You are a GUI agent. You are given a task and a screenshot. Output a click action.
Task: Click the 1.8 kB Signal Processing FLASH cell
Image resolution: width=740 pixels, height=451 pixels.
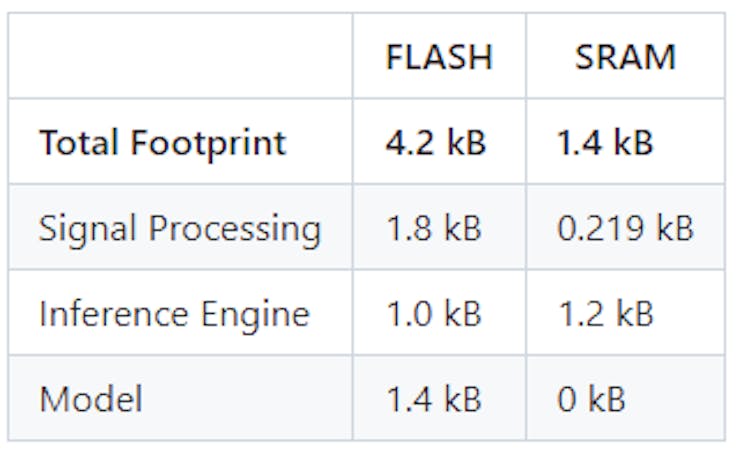point(434,228)
